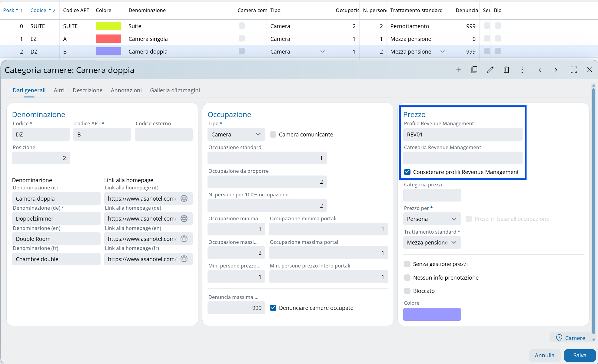Click the Annulla button
The image size is (598, 364).
(x=544, y=355)
